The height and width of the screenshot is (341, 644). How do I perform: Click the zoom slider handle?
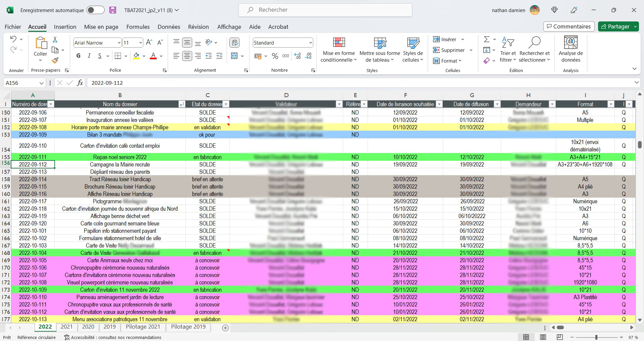tap(596, 337)
